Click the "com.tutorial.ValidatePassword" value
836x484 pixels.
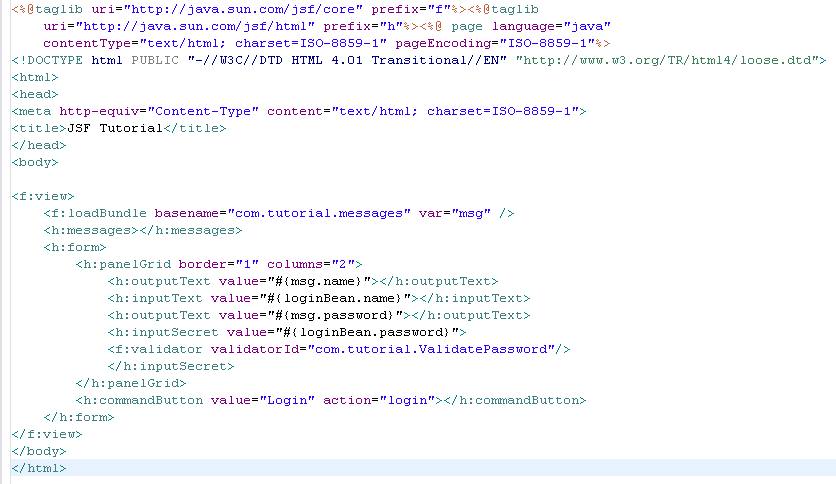point(431,350)
